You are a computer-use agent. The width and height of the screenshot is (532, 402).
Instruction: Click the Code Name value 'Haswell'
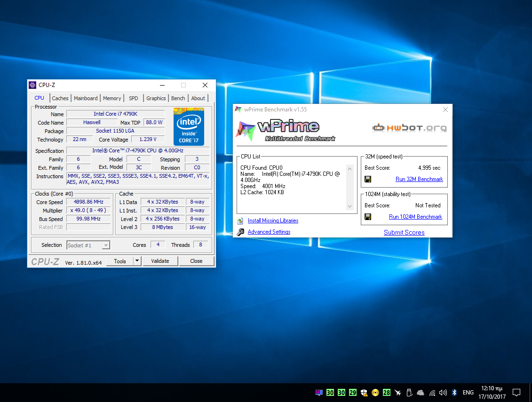tap(92, 122)
